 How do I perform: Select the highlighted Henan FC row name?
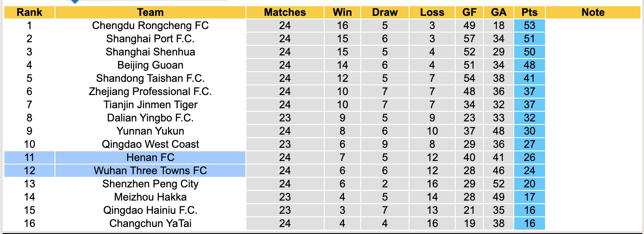point(150,157)
